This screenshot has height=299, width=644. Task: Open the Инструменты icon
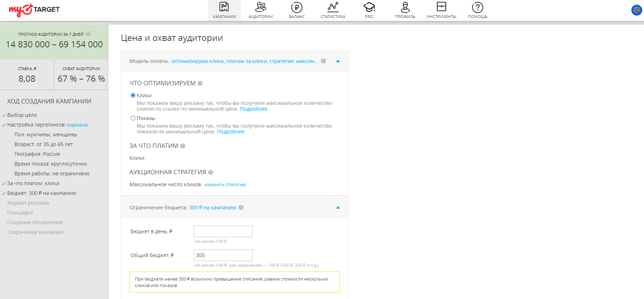[441, 7]
